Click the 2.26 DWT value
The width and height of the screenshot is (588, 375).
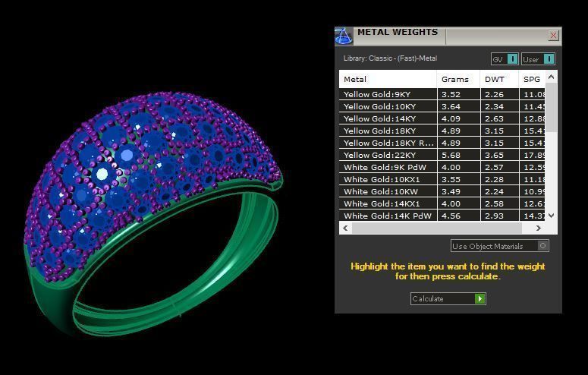click(x=494, y=95)
